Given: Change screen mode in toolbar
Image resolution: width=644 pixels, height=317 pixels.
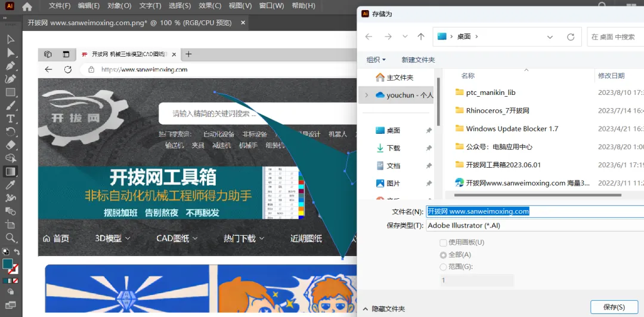Looking at the screenshot, I should coord(11,304).
